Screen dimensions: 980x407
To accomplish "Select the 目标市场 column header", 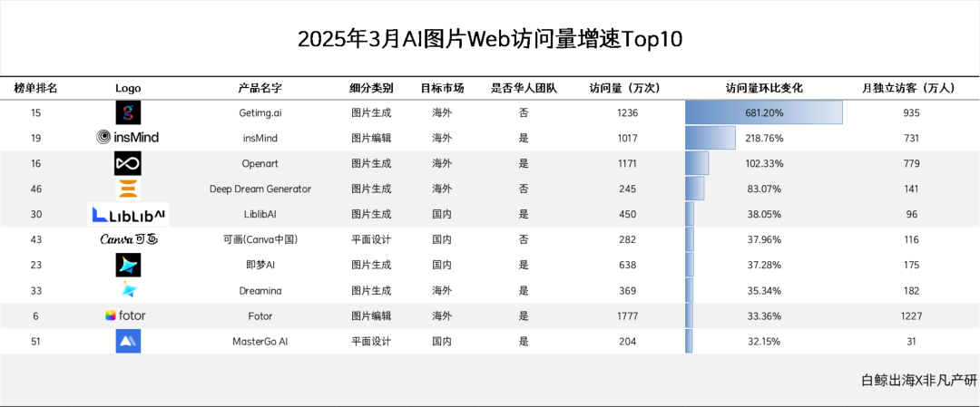I will (x=442, y=88).
